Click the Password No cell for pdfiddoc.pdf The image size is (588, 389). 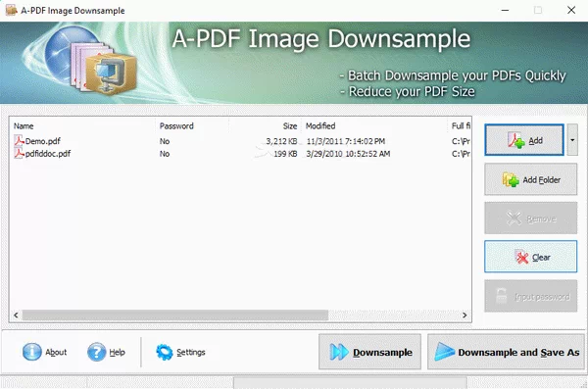pos(165,154)
